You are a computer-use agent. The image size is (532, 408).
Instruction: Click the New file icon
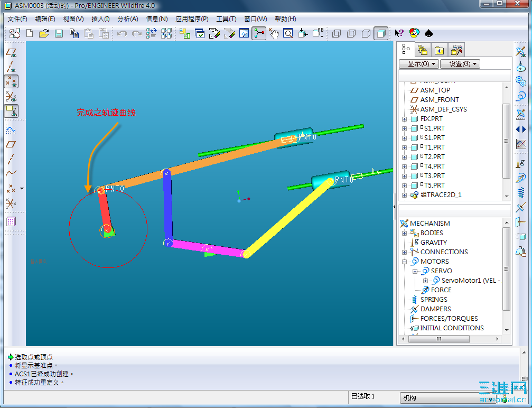[x=30, y=33]
